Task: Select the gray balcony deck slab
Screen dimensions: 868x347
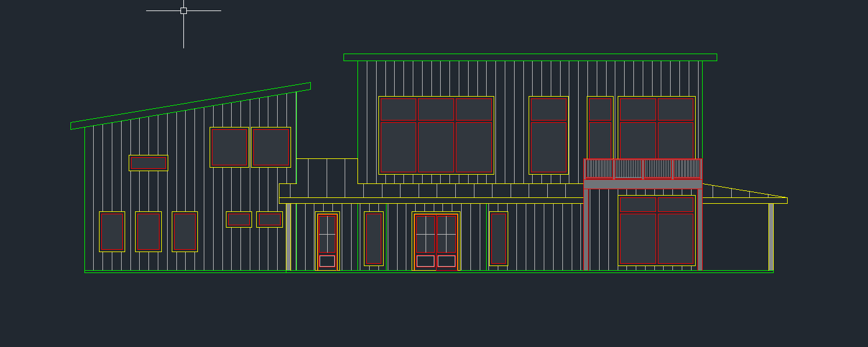Action: (x=643, y=184)
